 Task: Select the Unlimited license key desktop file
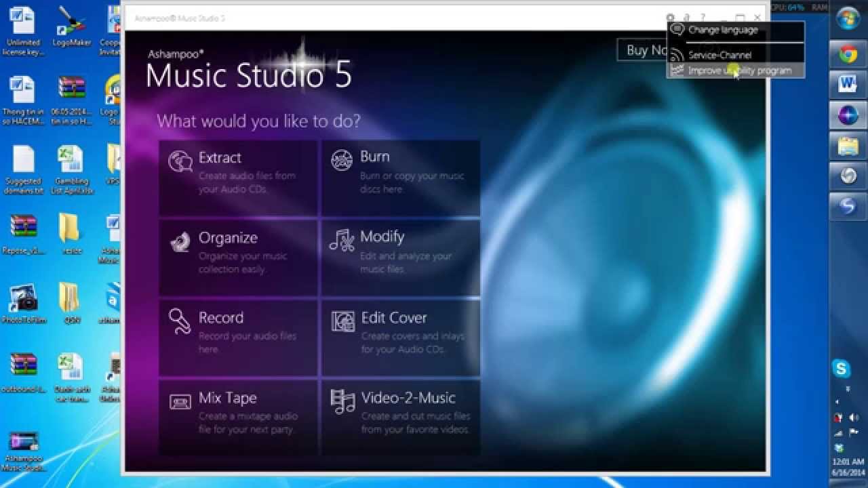tap(22, 30)
